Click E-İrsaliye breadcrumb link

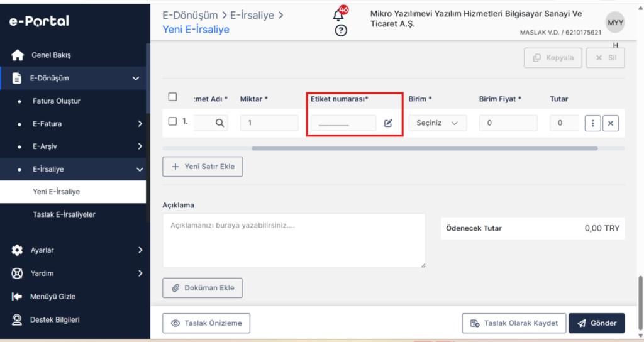point(252,15)
